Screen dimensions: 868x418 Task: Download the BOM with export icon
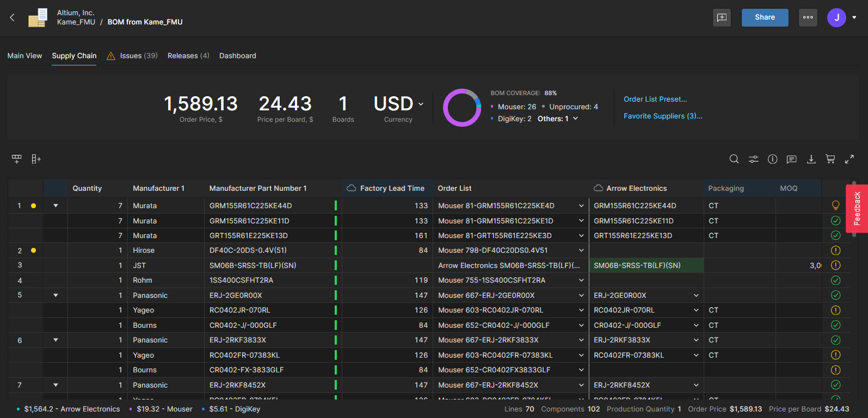(811, 159)
